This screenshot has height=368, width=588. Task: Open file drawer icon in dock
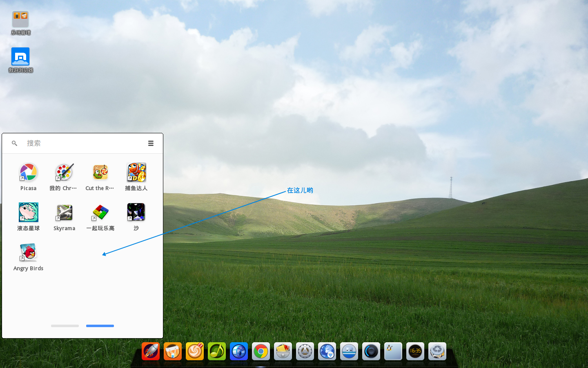tap(283, 351)
